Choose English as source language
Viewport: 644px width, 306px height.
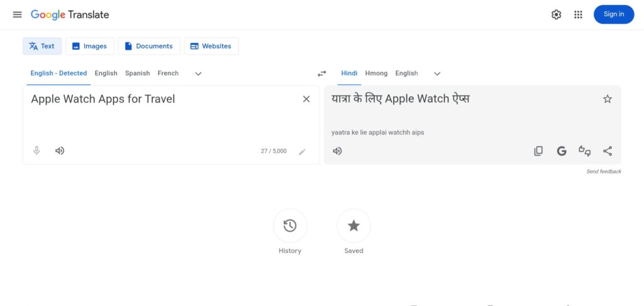106,74
